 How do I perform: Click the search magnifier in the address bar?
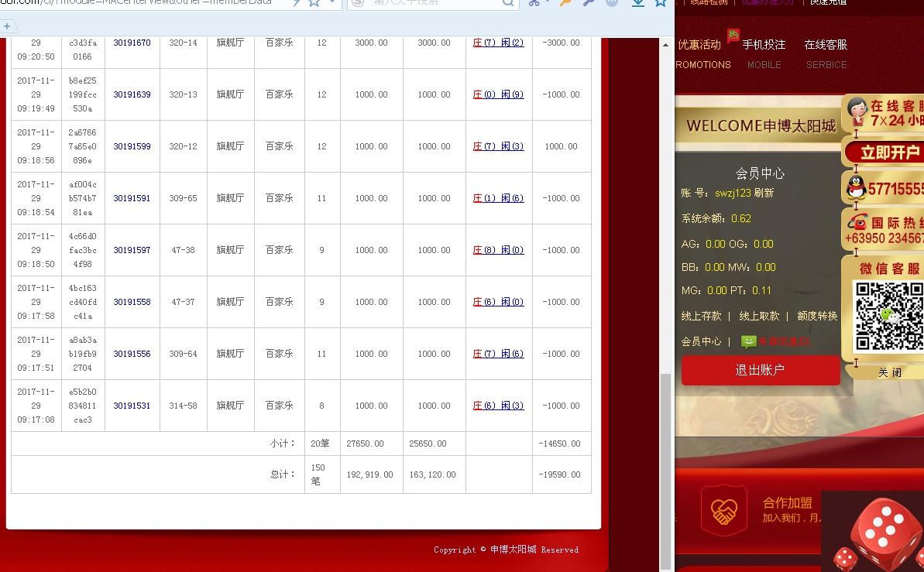tap(507, 3)
